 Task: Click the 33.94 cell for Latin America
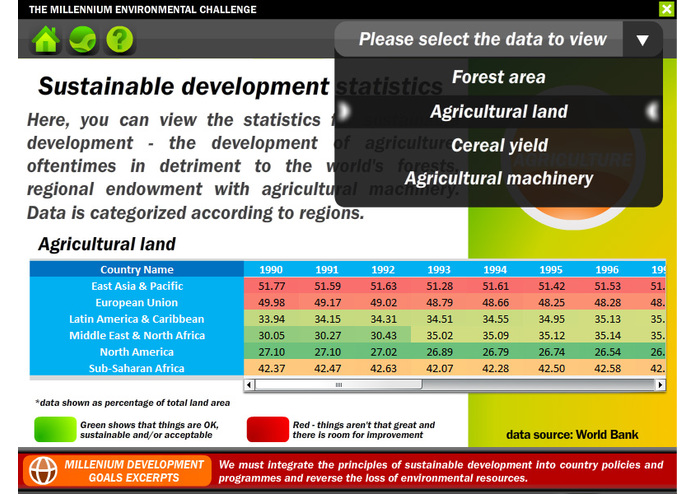click(272, 319)
